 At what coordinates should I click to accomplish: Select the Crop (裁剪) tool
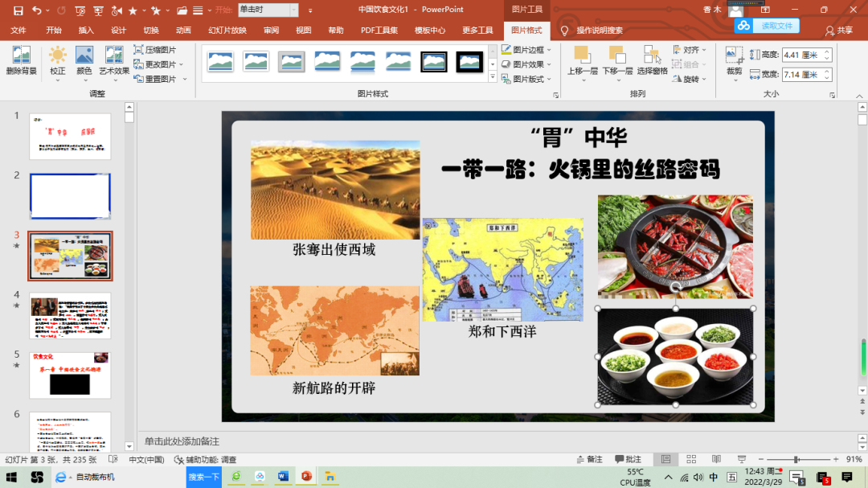[734, 63]
